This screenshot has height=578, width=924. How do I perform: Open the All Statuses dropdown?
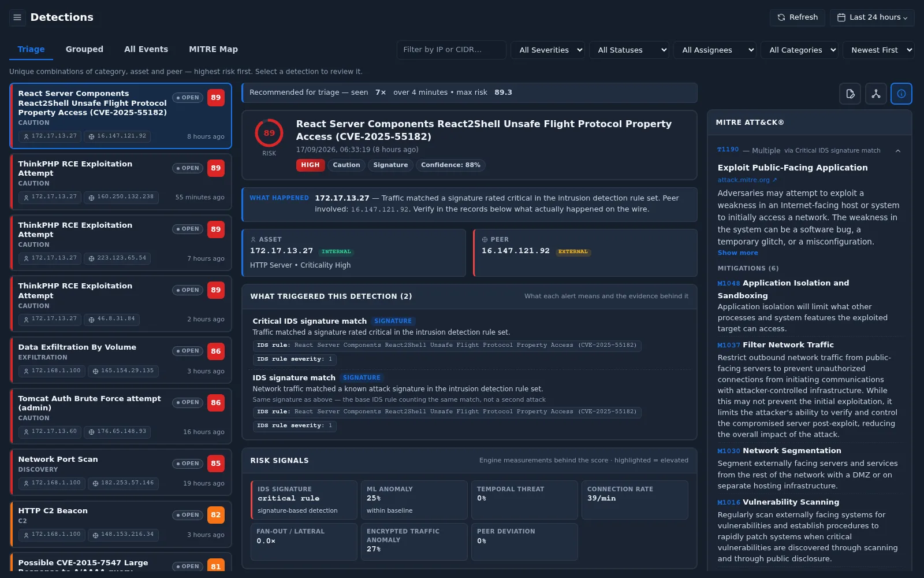[x=629, y=50]
